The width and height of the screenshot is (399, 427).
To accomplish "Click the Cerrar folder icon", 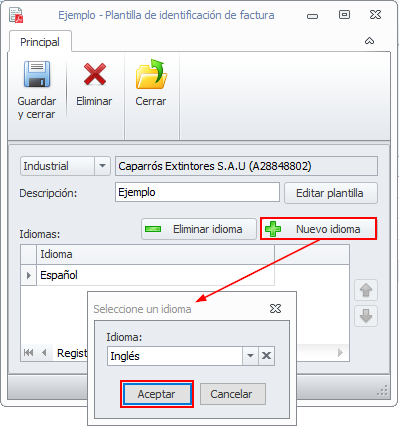I will [151, 74].
